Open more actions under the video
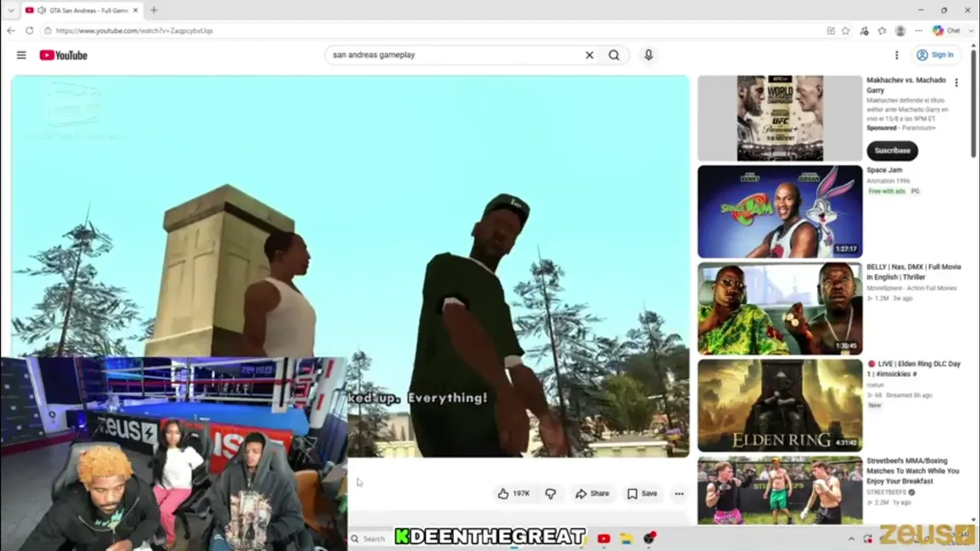The width and height of the screenshot is (980, 551). tap(679, 494)
